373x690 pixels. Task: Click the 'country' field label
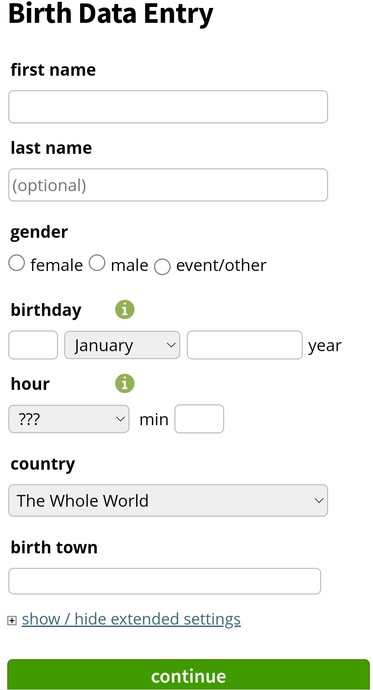[43, 464]
